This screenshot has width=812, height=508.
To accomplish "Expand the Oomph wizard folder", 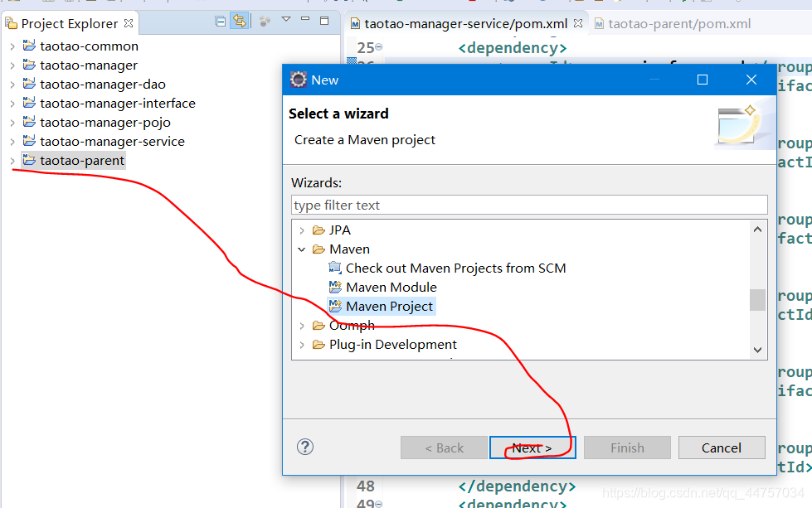I will click(x=302, y=326).
